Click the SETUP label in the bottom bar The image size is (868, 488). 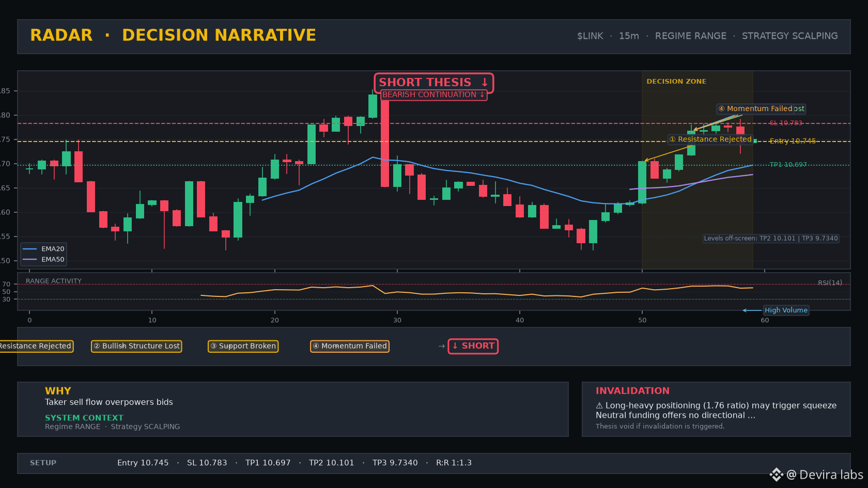(x=43, y=463)
